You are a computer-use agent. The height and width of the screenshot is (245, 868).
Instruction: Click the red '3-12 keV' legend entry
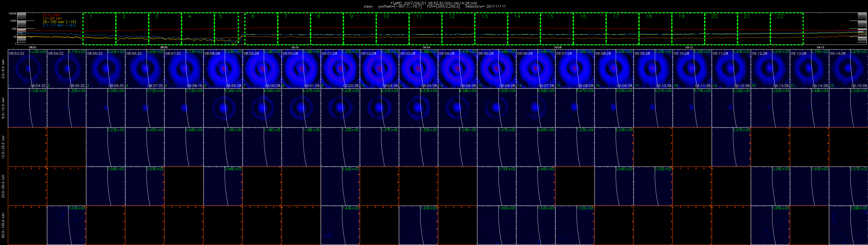[51, 15]
